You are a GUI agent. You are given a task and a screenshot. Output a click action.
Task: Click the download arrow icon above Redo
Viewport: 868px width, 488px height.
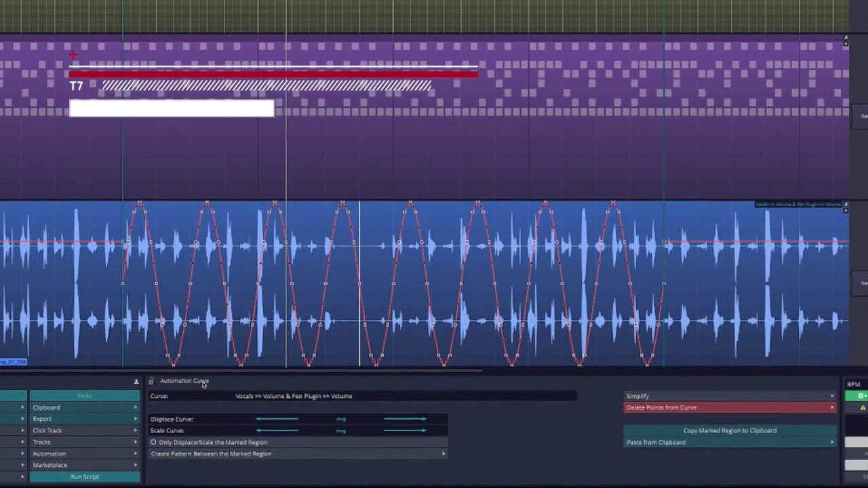(x=136, y=382)
